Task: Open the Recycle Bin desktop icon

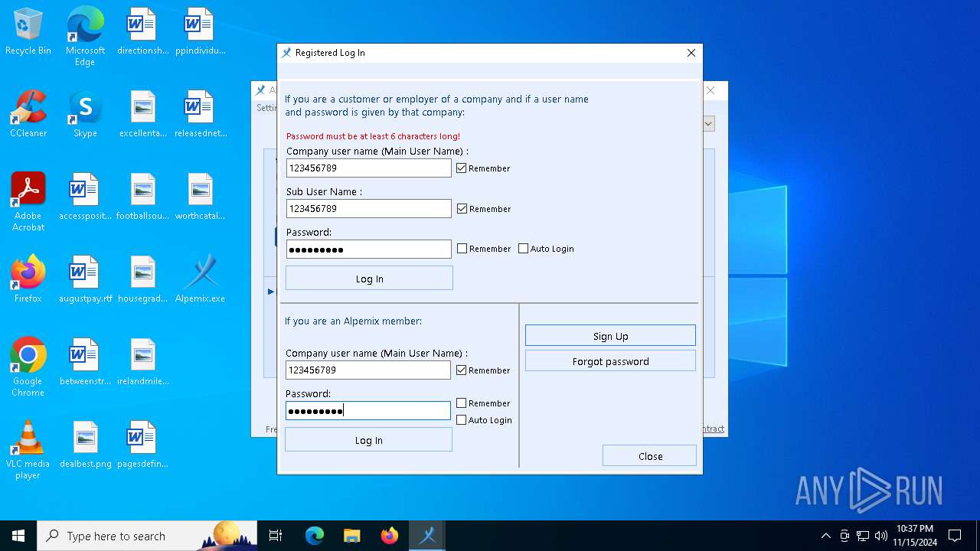Action: point(28,32)
